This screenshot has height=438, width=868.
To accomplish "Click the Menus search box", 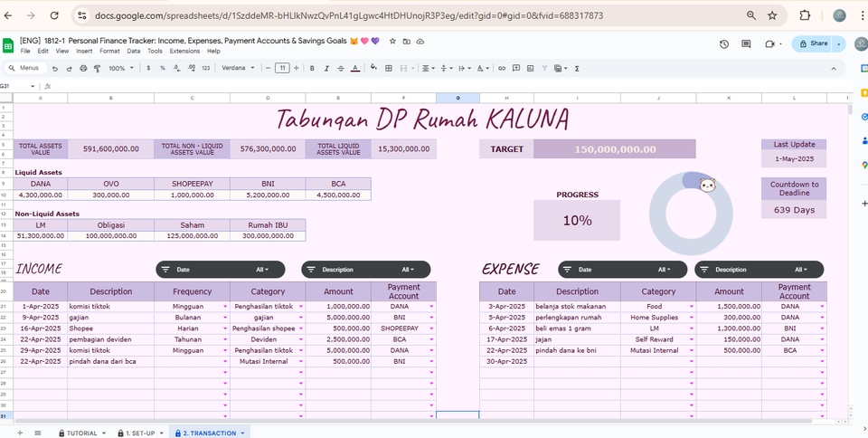I will 25,68.
